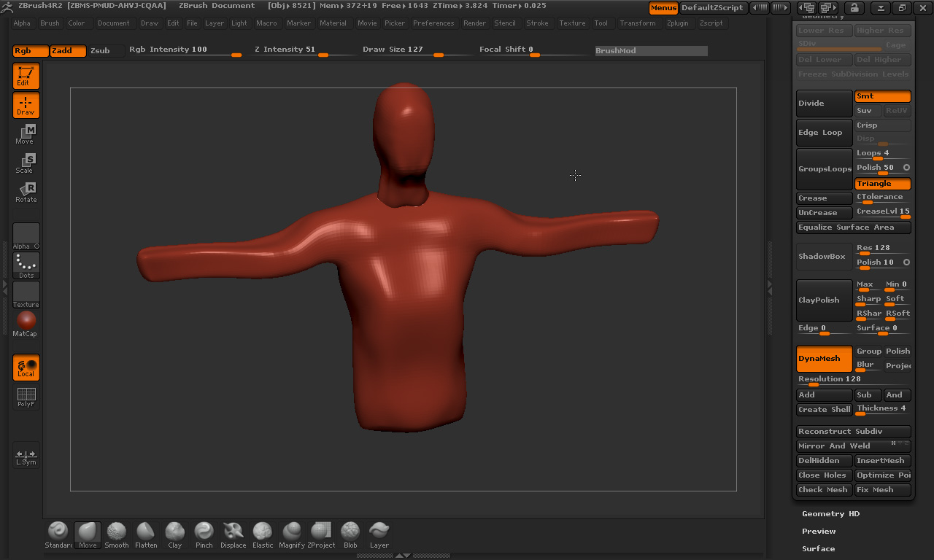Open the Zplugin menu

(x=677, y=23)
